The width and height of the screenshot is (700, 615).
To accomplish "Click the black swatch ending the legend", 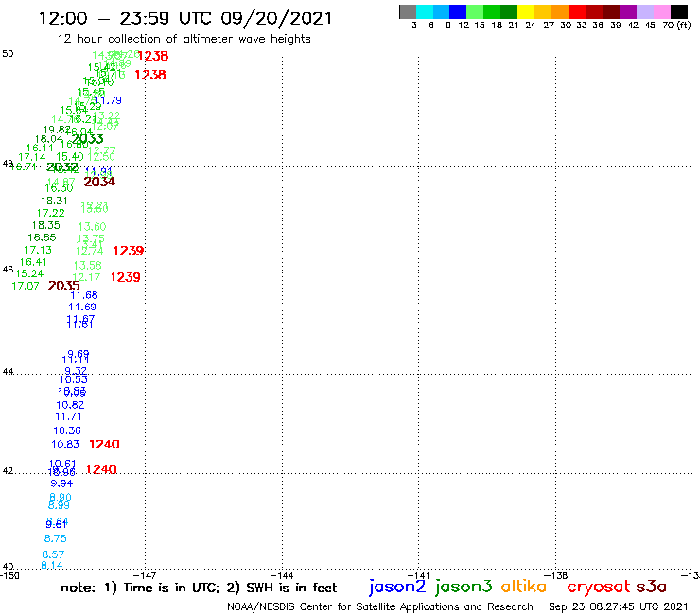I will [678, 11].
